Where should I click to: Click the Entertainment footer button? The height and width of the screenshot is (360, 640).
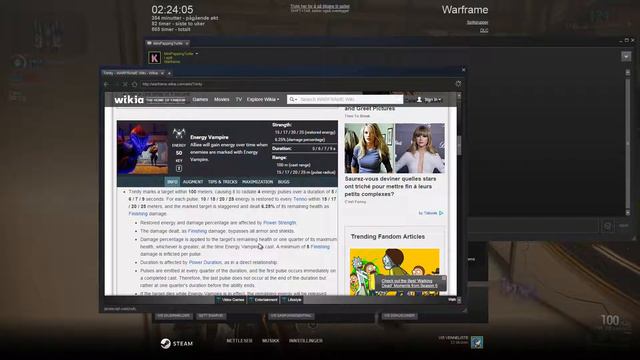[264, 300]
